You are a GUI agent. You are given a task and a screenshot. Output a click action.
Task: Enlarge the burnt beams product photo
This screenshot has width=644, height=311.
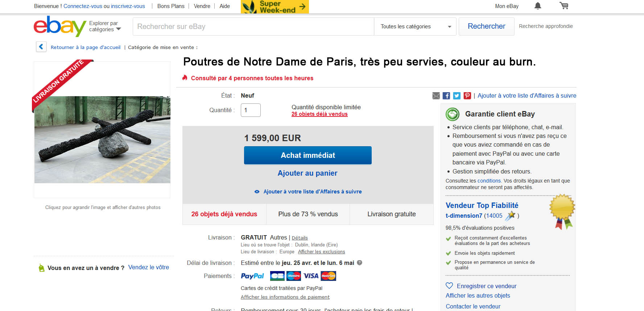(102, 140)
